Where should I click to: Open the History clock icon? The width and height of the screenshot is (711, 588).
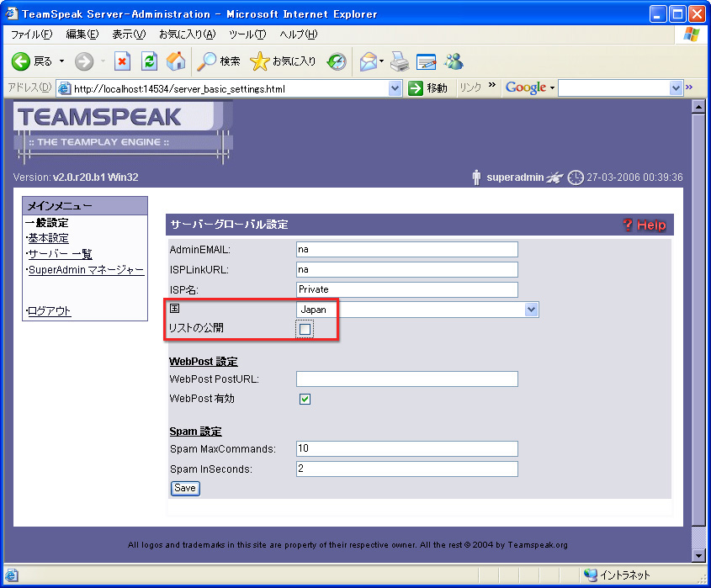click(337, 61)
